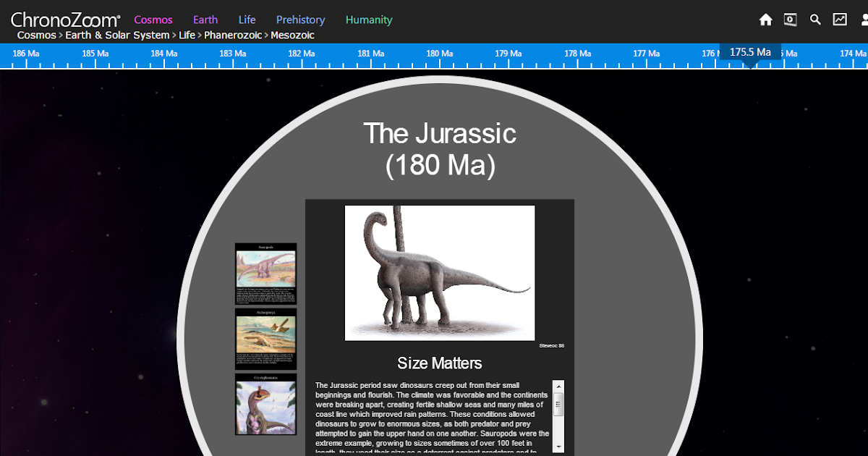Select the Prehistory tab
The image size is (868, 456).
coord(300,20)
